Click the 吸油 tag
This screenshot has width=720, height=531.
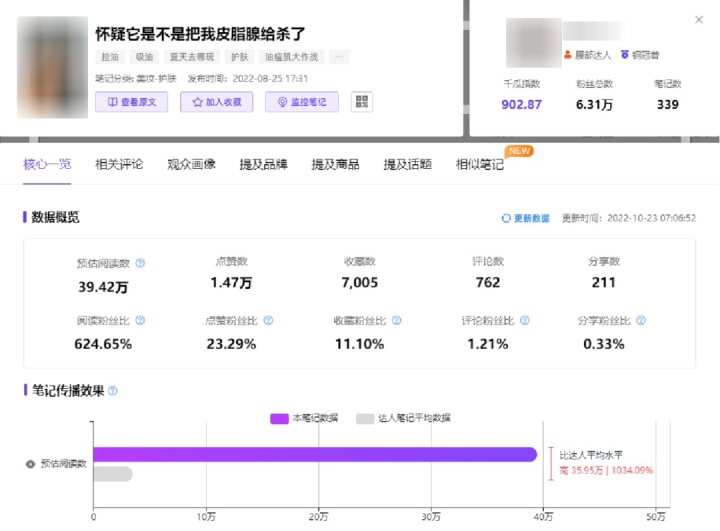pyautogui.click(x=145, y=57)
